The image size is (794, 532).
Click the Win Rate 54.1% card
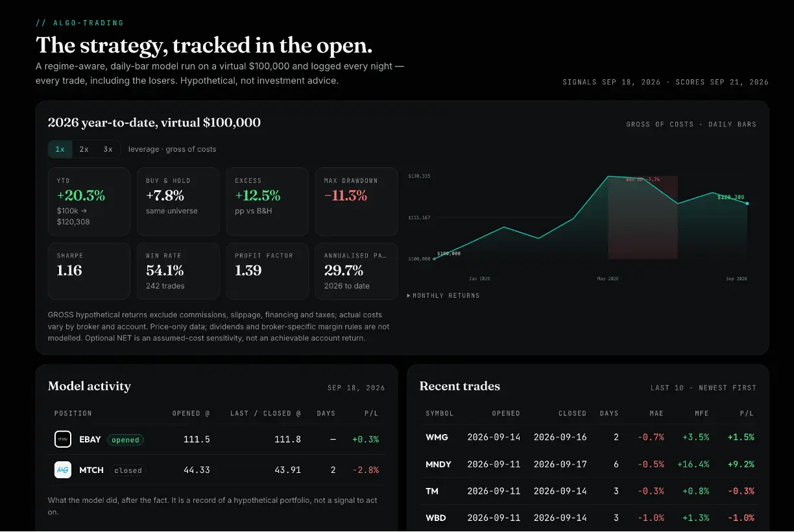point(178,271)
